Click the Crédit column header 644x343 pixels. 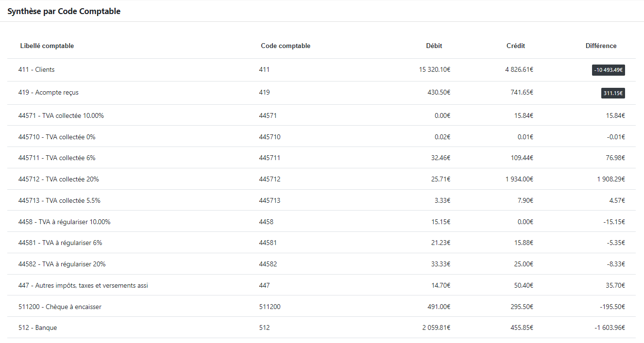click(515, 46)
